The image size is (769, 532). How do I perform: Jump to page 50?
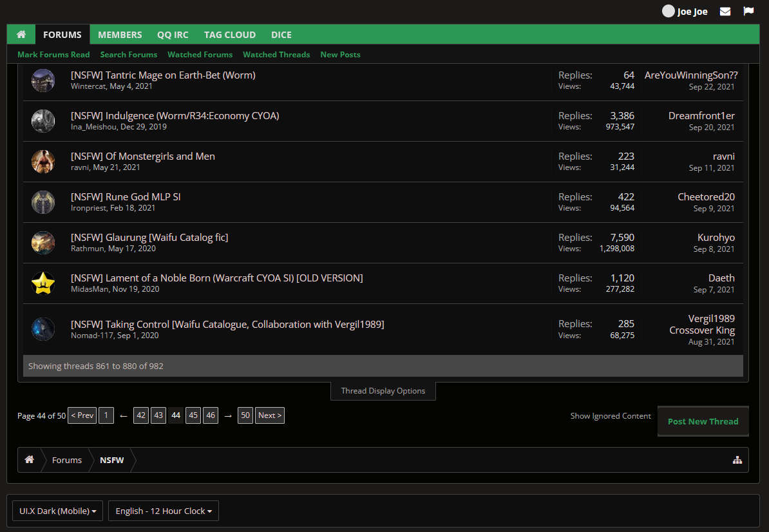[x=245, y=415]
